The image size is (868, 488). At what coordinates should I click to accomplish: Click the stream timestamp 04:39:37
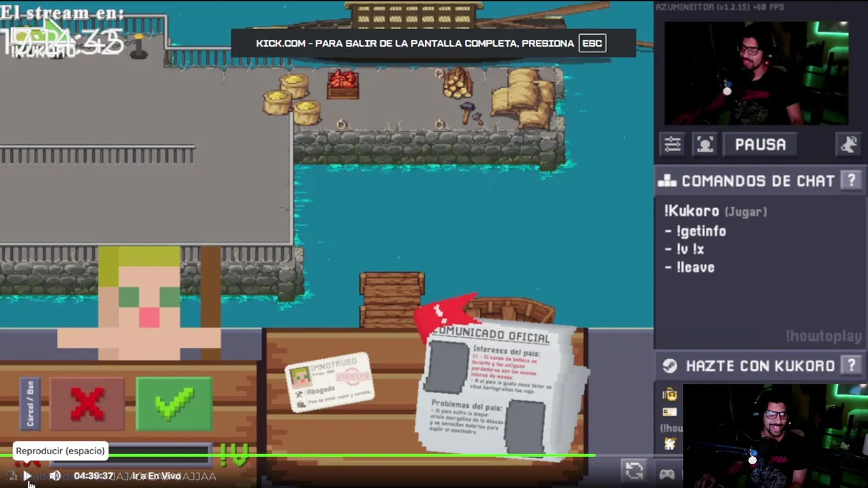click(x=94, y=476)
